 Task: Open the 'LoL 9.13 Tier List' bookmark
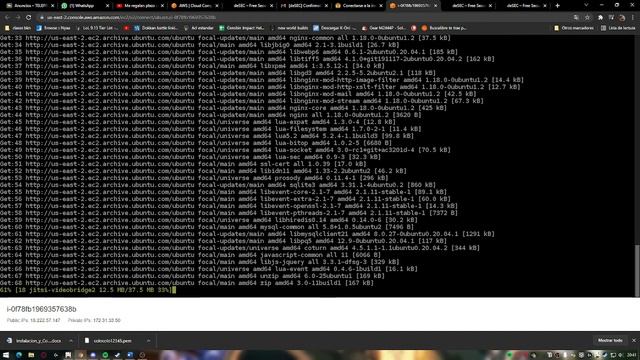(97, 28)
